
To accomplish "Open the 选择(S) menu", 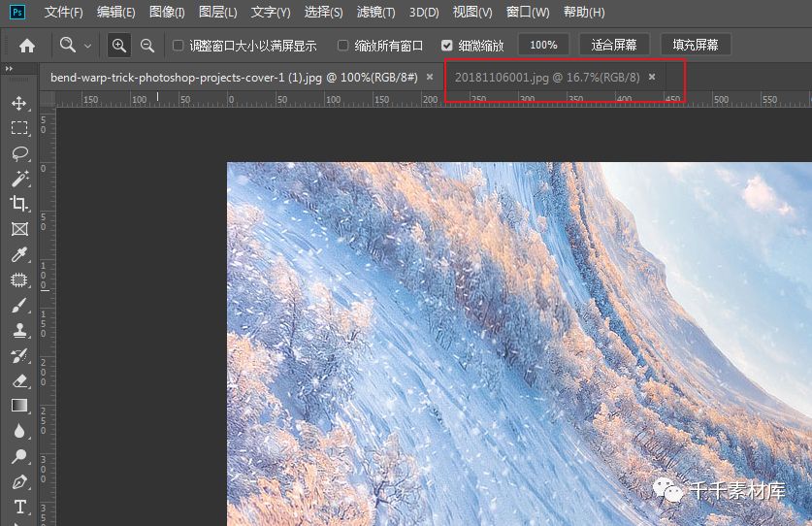I will point(324,12).
